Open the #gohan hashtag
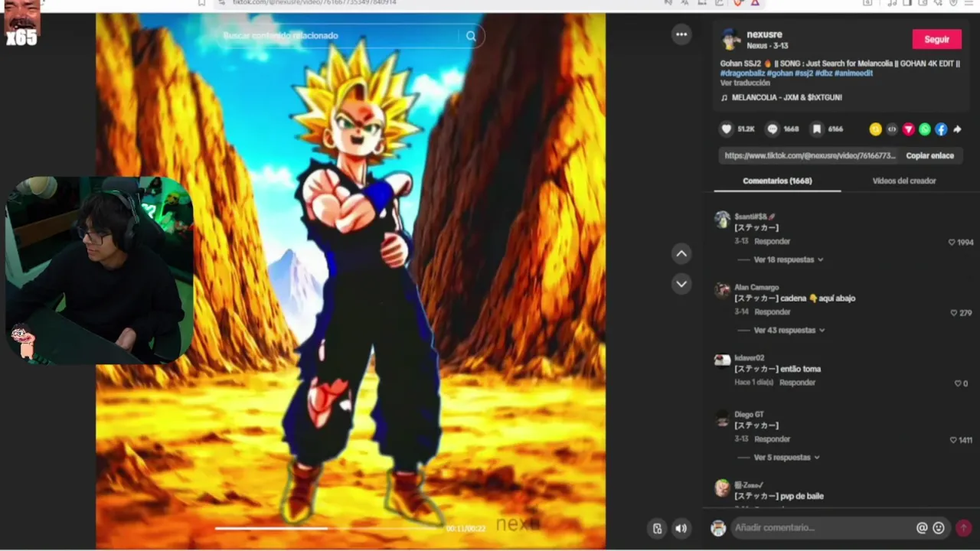980x551 pixels. click(x=779, y=73)
